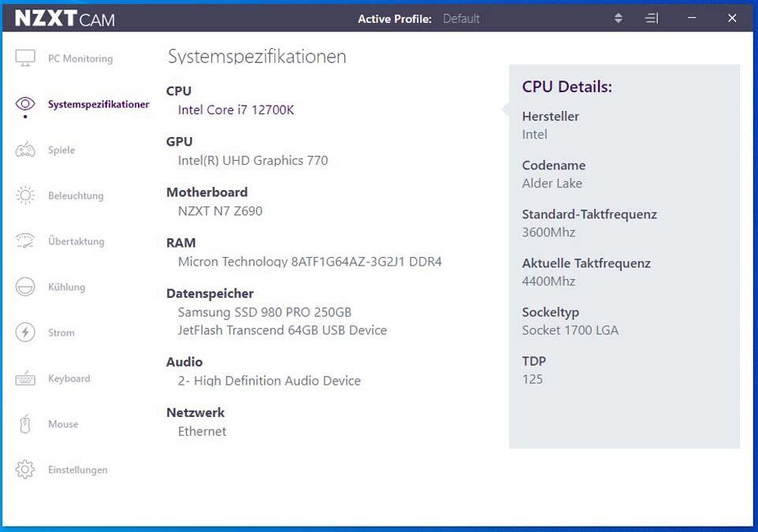This screenshot has height=532, width=758.
Task: Click the gamepad icon next to Spiele
Action: pos(25,150)
